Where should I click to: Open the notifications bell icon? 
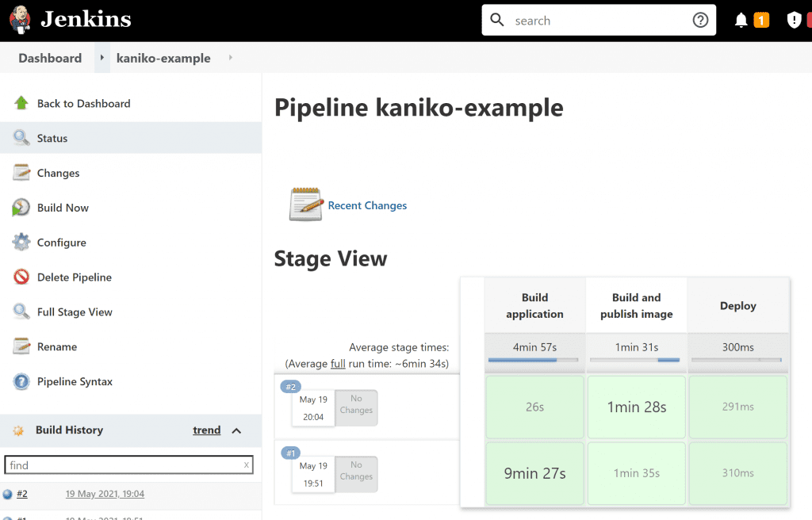741,21
